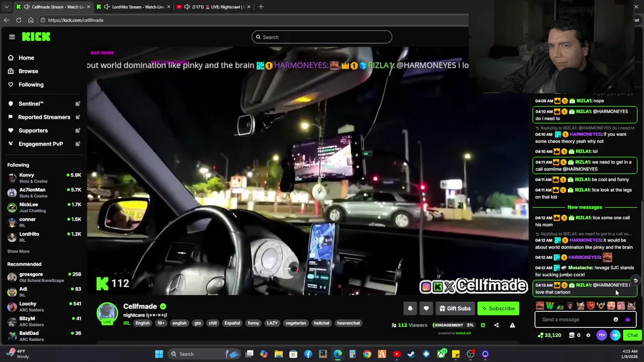Open a new browser tab
644x362 pixels.
[x=261, y=7]
